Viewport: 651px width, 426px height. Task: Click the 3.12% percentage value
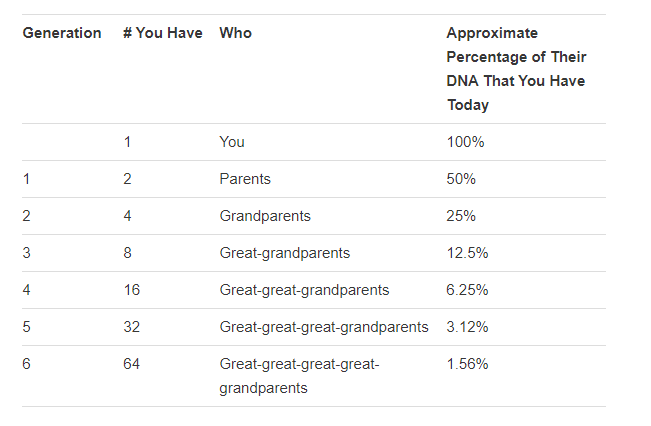click(x=467, y=327)
